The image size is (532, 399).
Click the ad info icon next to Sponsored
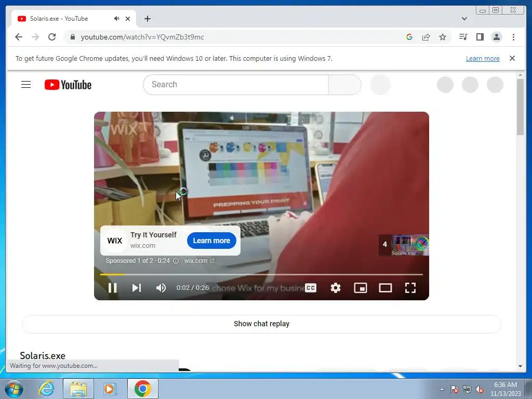176,261
